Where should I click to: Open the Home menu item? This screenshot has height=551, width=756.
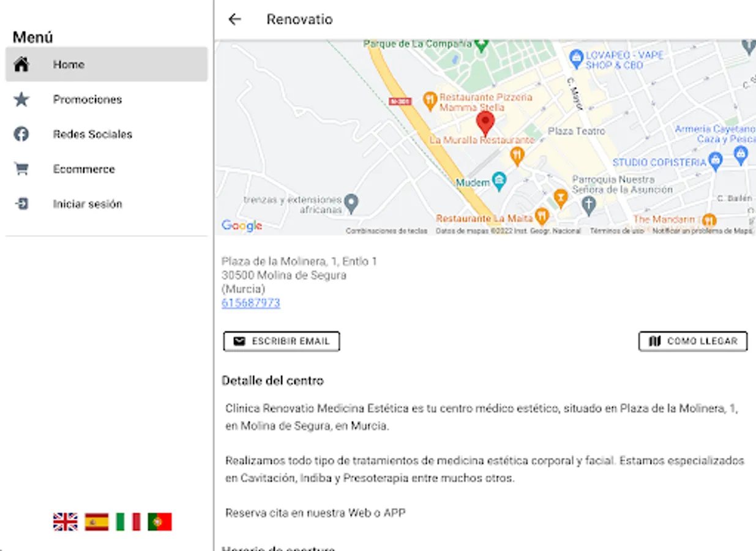pos(107,64)
